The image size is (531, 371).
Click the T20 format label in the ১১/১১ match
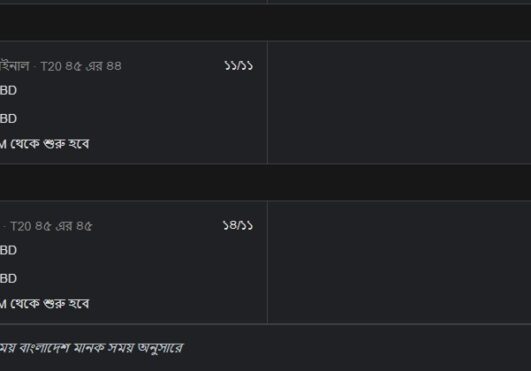(51, 66)
